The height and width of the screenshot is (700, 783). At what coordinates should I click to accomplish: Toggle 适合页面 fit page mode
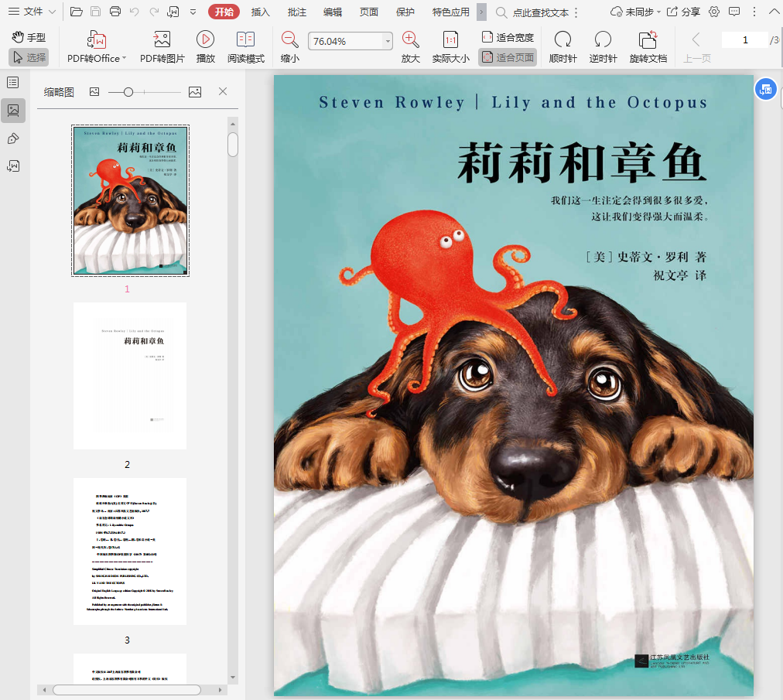pos(508,57)
